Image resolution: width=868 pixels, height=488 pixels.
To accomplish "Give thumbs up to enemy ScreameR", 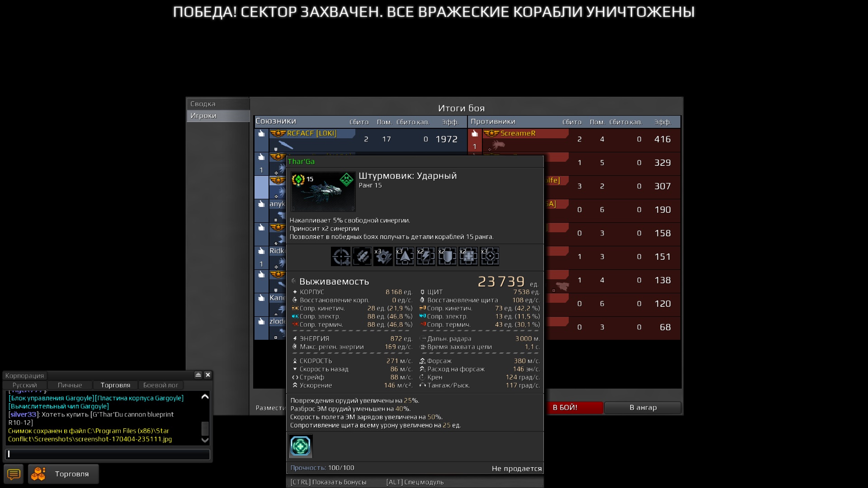I will pyautogui.click(x=475, y=133).
